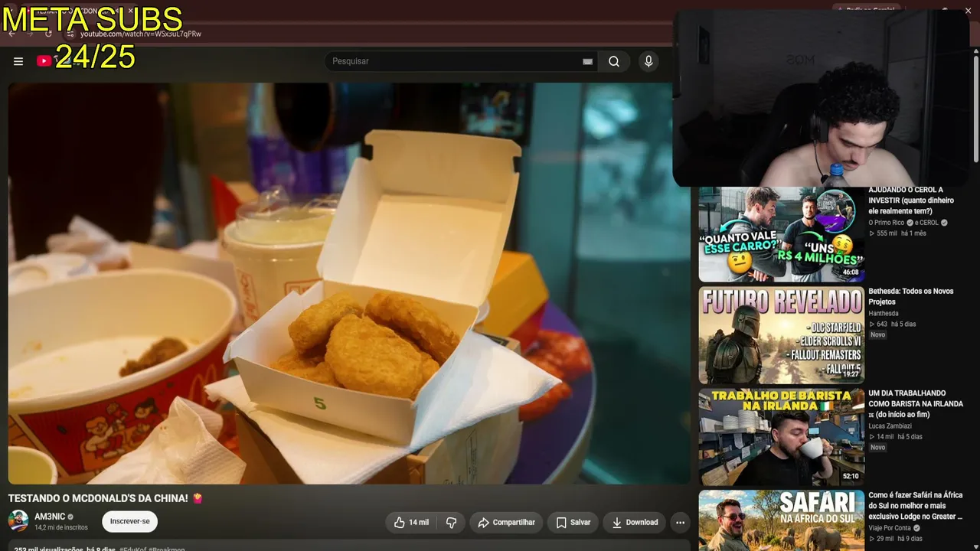Save the video with Salvar

pos(573,523)
